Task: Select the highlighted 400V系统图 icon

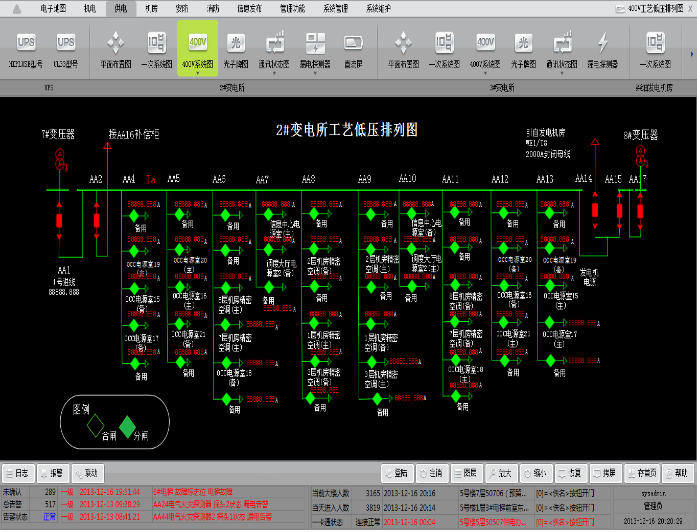Action: [198, 43]
